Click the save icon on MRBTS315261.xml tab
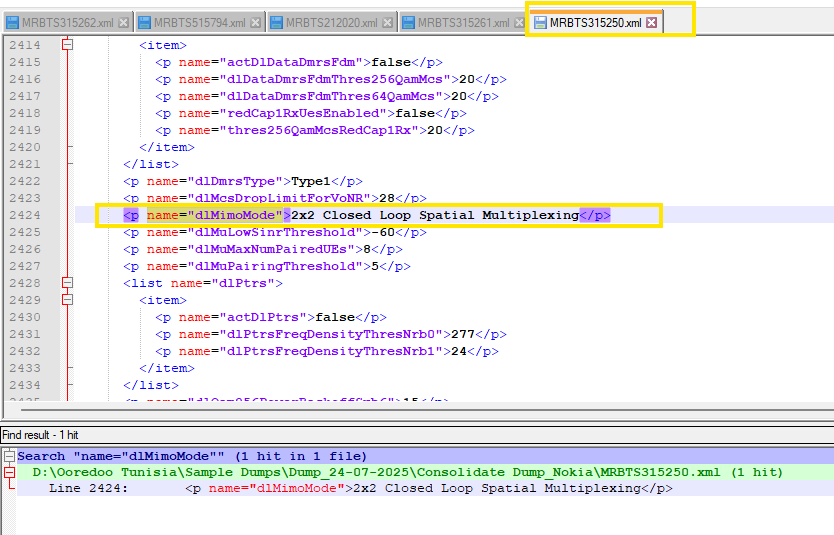This screenshot has width=834, height=535. click(x=406, y=23)
